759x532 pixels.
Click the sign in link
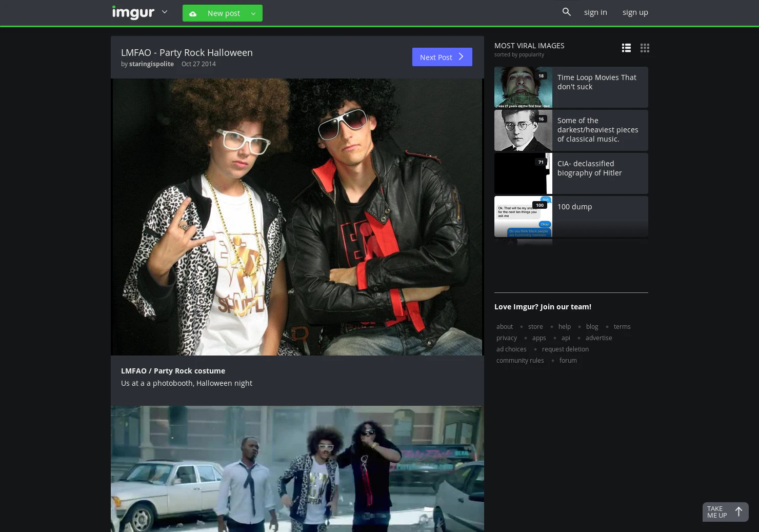pos(595,12)
